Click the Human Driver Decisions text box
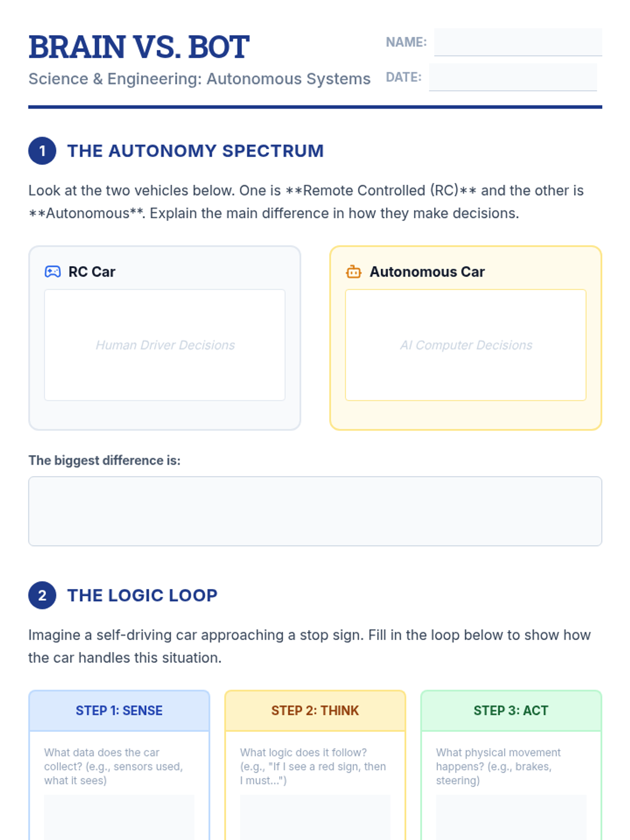 (165, 345)
